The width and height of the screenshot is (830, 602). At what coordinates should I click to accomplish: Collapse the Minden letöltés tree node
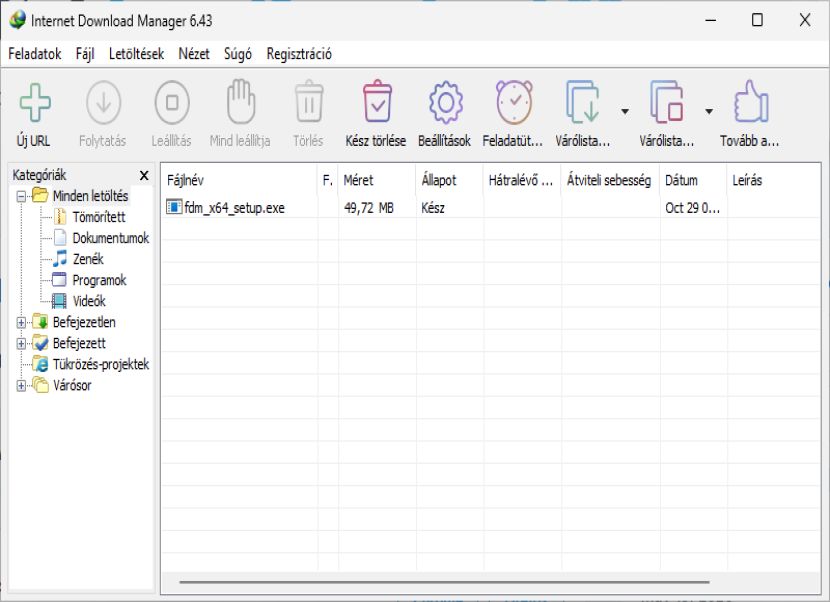tap(21, 196)
